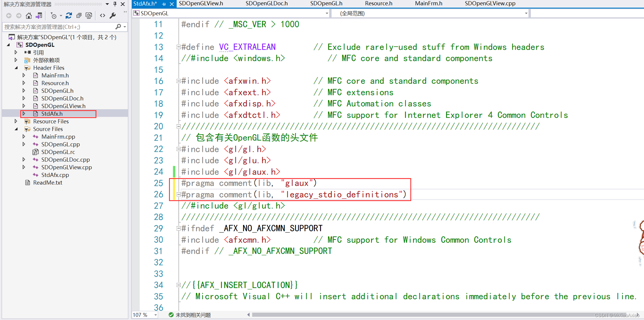Collapse the code region at line 29 #ifndef
This screenshot has height=320, width=644.
coord(178,228)
